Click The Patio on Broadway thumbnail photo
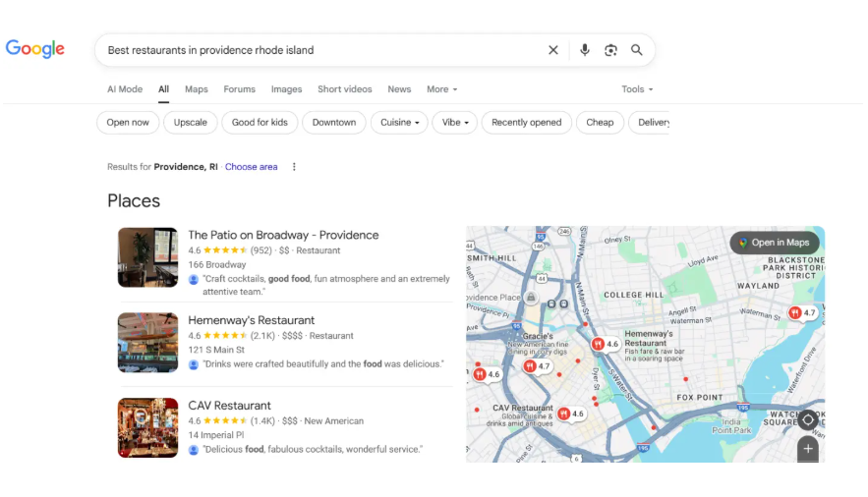Screen dimensions: 868x497 [147, 257]
